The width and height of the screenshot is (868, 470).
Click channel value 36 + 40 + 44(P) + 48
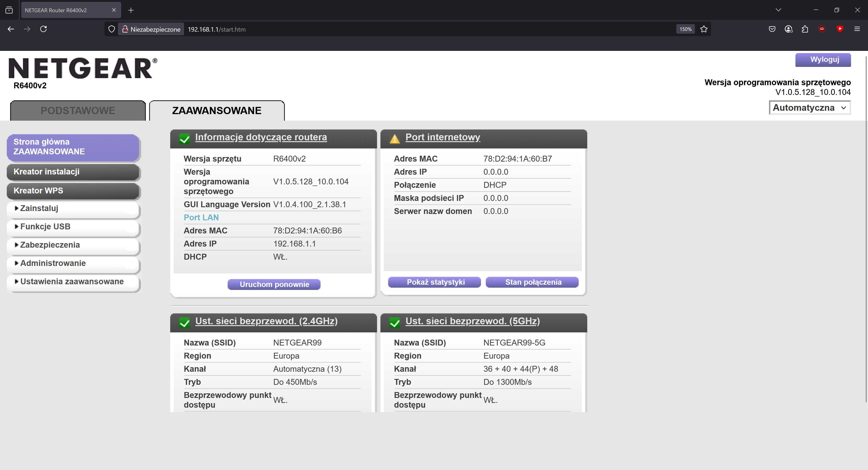click(x=521, y=369)
